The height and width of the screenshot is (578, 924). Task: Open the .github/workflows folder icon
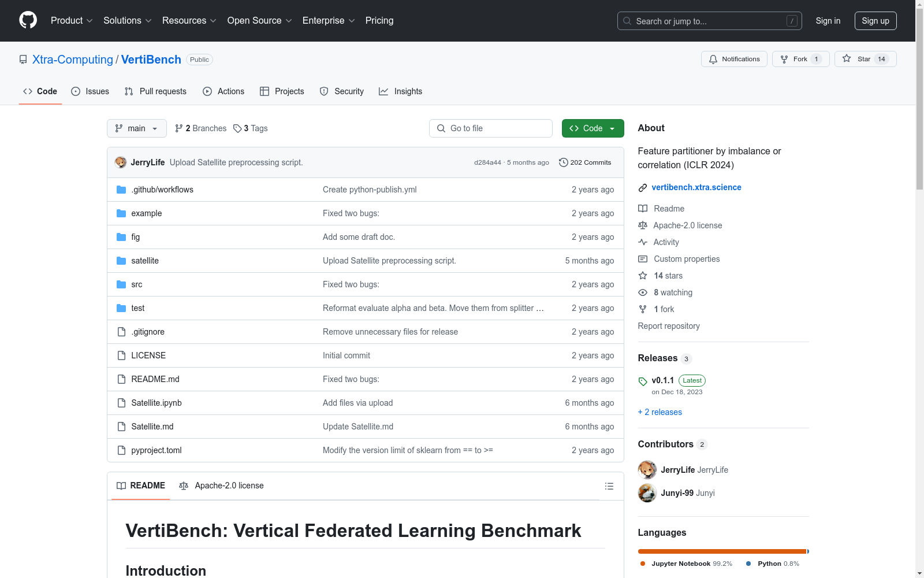pyautogui.click(x=121, y=190)
